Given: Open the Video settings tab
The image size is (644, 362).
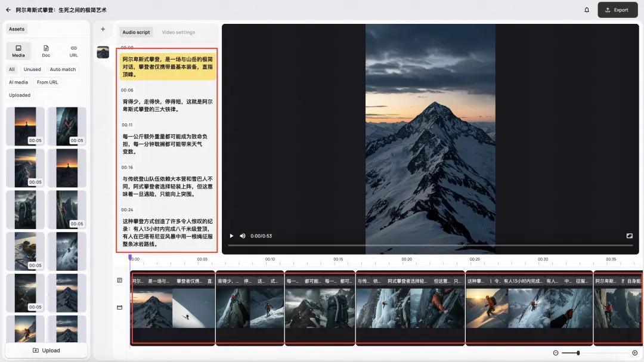Looking at the screenshot, I should click(x=178, y=32).
